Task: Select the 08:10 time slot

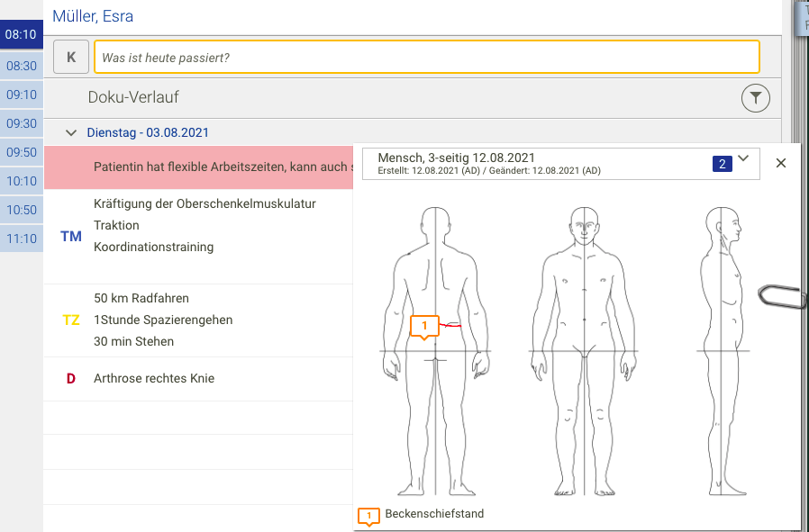Action: (x=21, y=34)
